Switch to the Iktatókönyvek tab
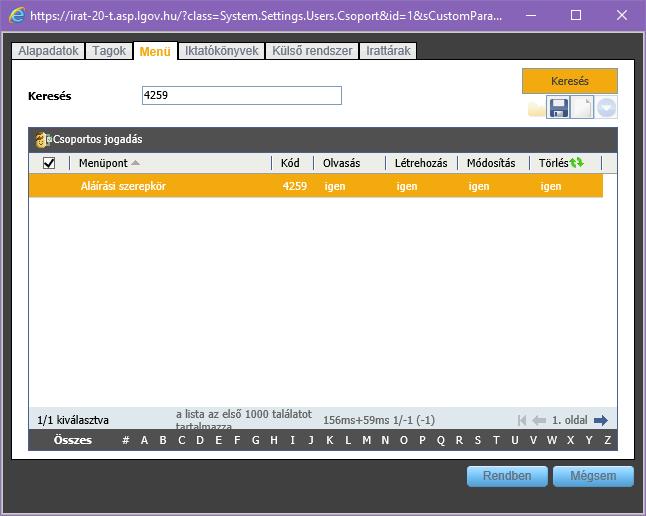 click(x=221, y=51)
